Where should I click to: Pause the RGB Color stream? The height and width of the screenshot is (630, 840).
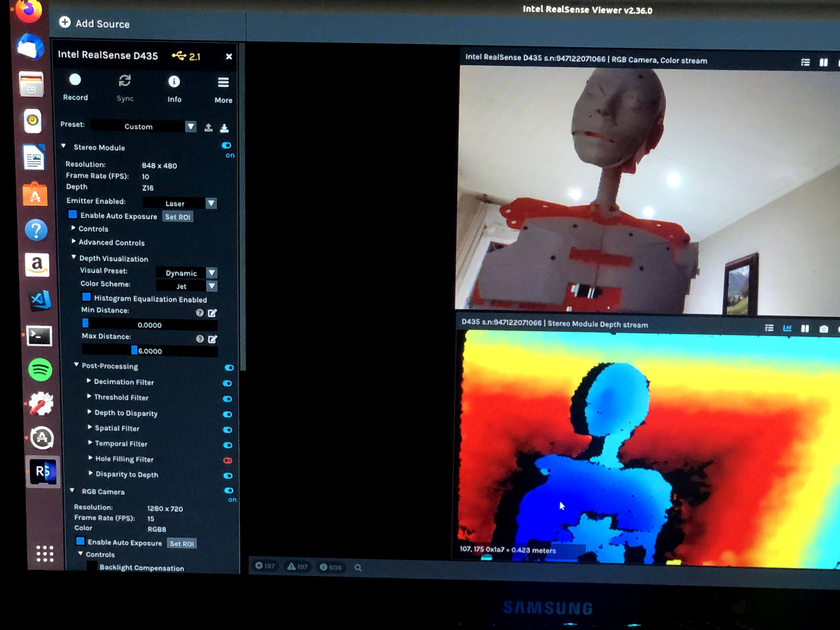click(823, 62)
